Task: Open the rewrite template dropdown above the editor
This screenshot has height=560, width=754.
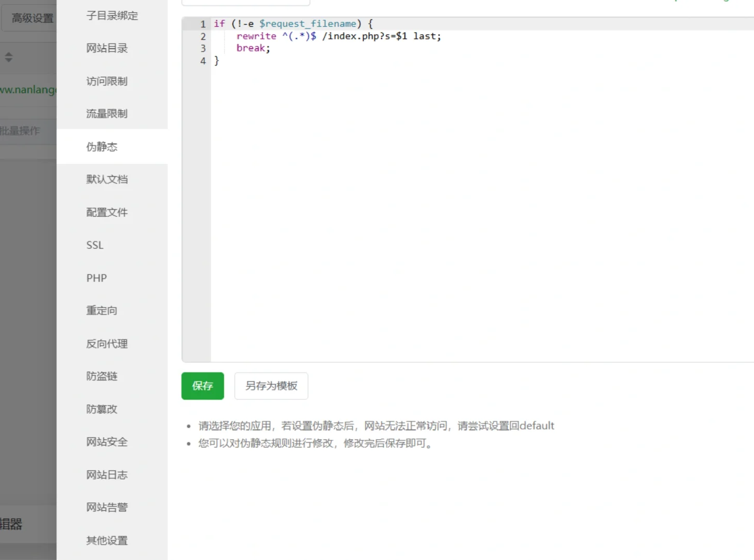Action: click(x=245, y=2)
